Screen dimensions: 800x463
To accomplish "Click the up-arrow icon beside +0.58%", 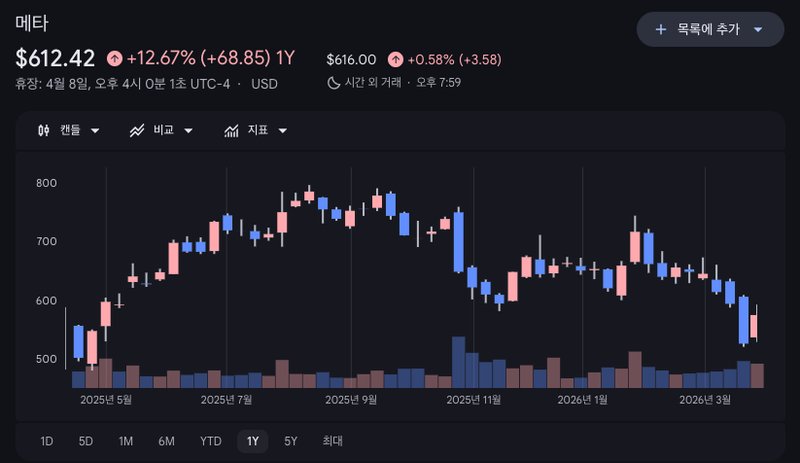I will point(395,59).
